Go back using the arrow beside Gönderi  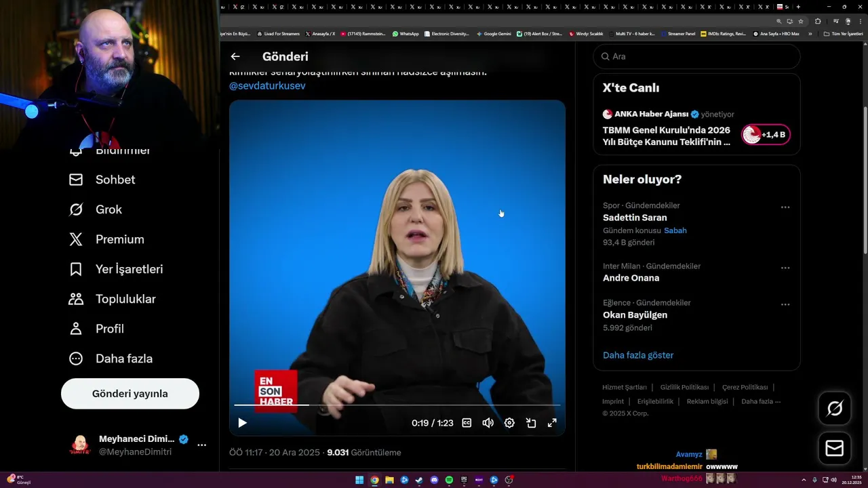(x=235, y=57)
